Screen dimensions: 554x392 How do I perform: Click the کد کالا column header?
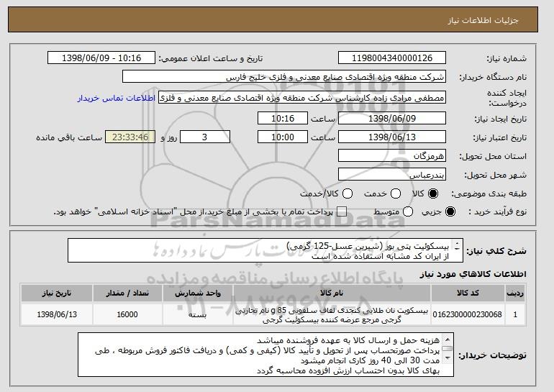(x=468, y=293)
